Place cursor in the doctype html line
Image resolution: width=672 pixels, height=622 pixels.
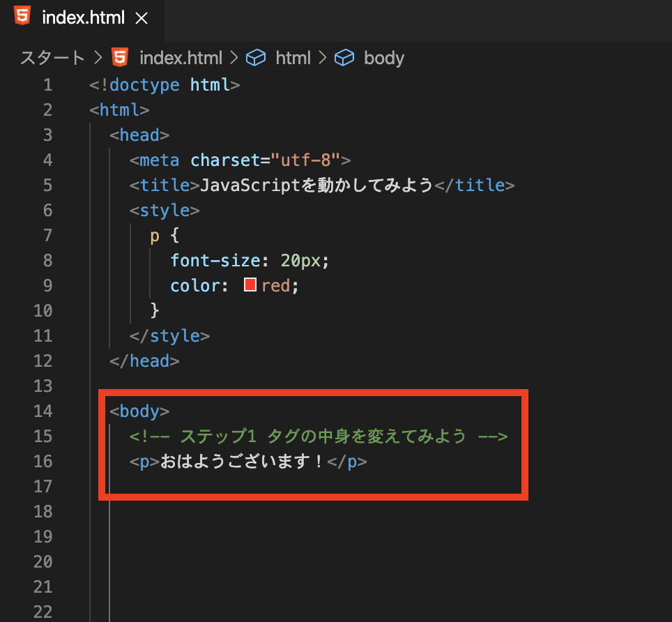[165, 85]
